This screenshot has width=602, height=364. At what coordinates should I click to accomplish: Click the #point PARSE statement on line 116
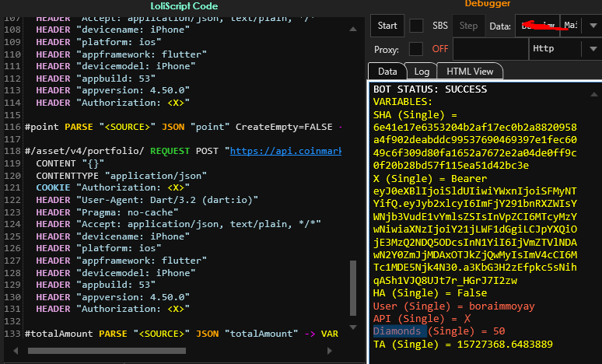point(183,127)
